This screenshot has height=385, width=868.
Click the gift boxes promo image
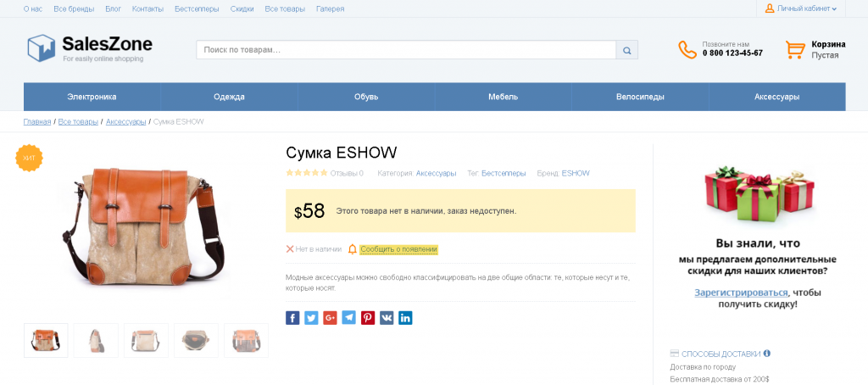click(x=758, y=194)
